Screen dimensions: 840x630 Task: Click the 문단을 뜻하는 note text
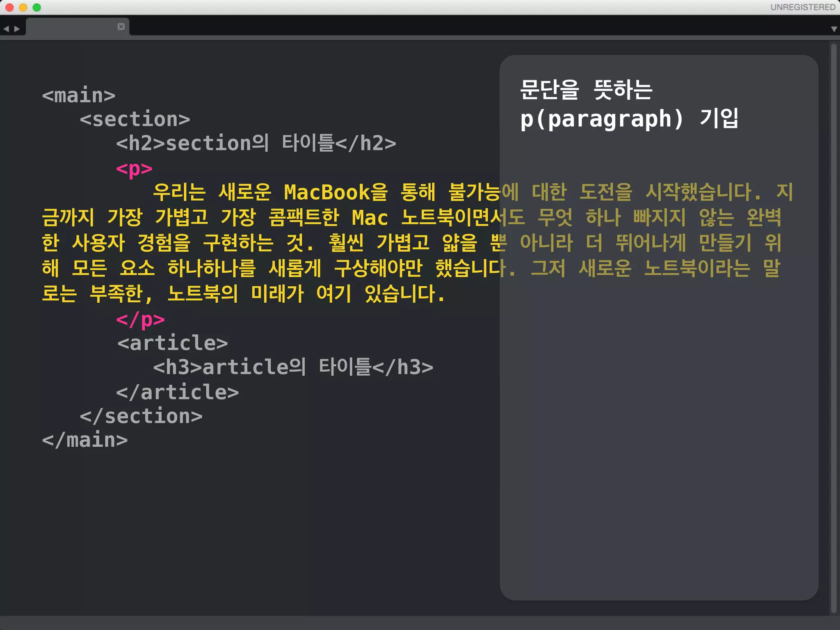[586, 89]
